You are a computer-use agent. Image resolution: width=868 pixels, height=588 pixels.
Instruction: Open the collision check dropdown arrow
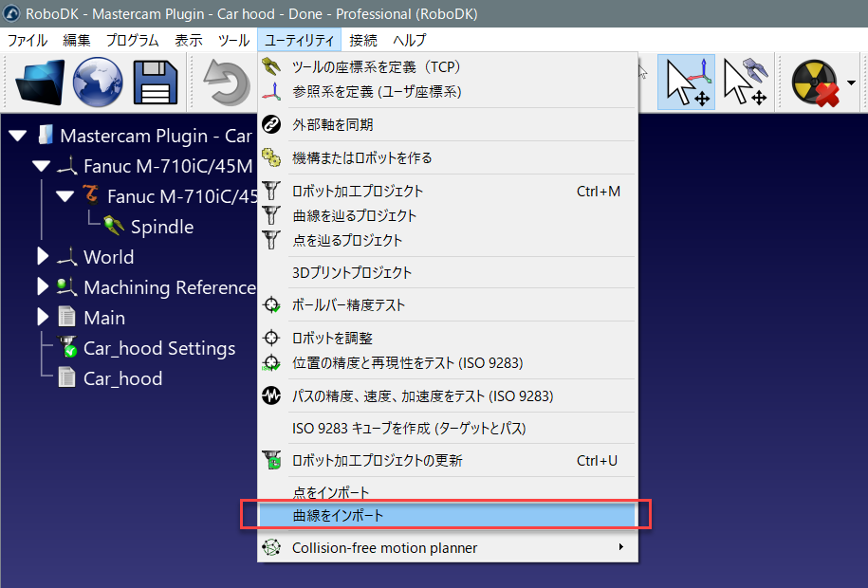(x=851, y=83)
